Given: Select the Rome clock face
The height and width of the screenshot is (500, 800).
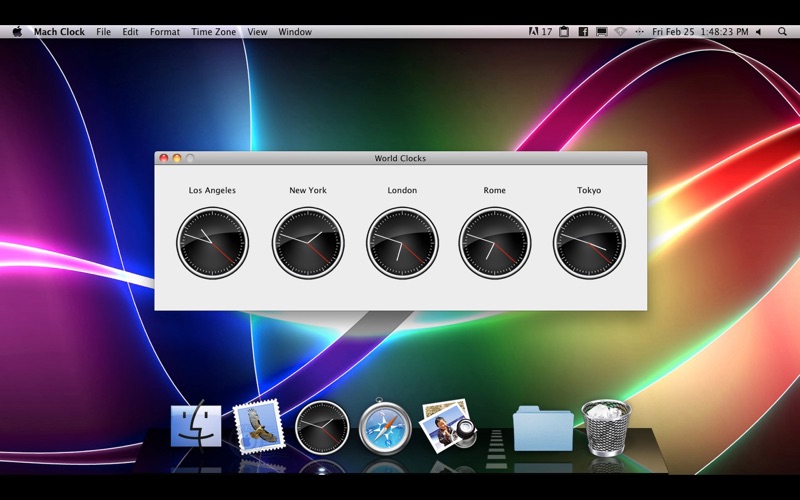Looking at the screenshot, I should (495, 243).
